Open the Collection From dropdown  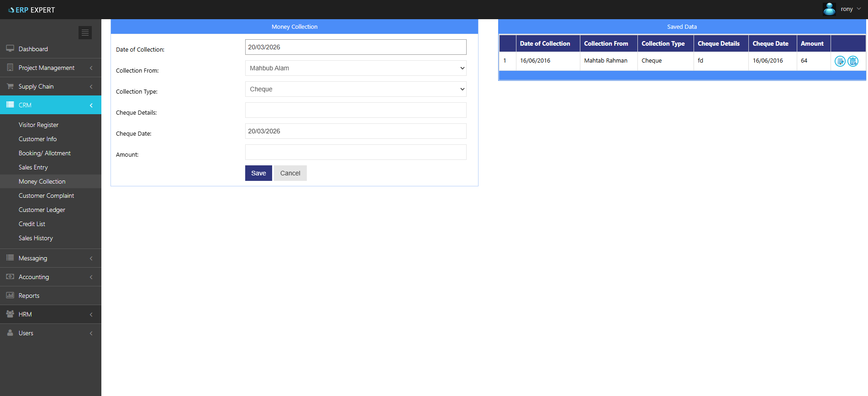[355, 68]
